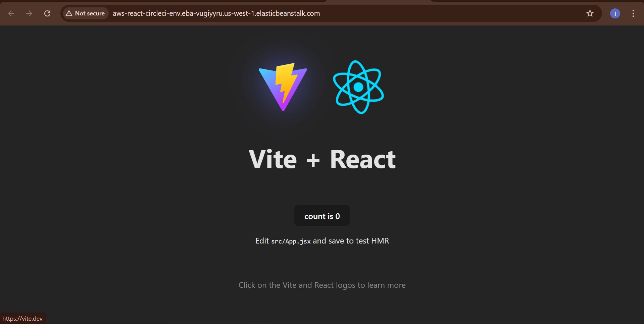This screenshot has width=644, height=324.
Task: Open the 'Not secure' site information badge
Action: tap(85, 13)
